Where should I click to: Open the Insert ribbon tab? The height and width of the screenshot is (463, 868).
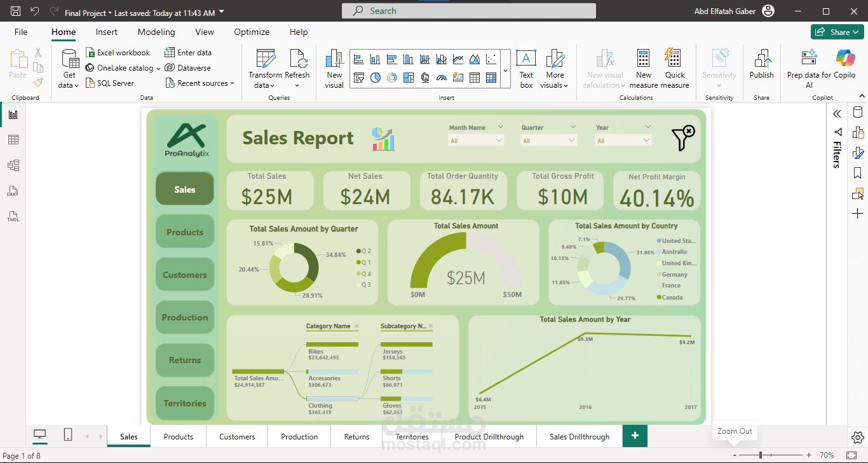[x=106, y=32]
